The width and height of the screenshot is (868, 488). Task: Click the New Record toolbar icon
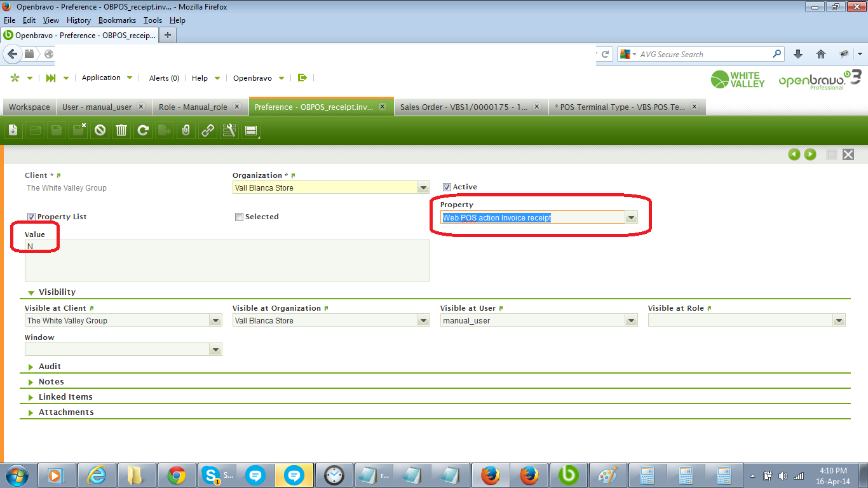[13, 130]
